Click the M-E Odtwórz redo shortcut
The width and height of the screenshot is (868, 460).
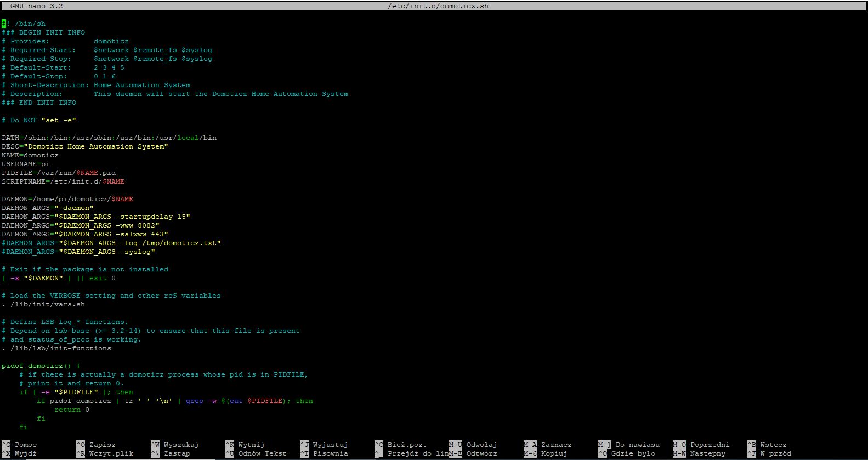(473, 453)
